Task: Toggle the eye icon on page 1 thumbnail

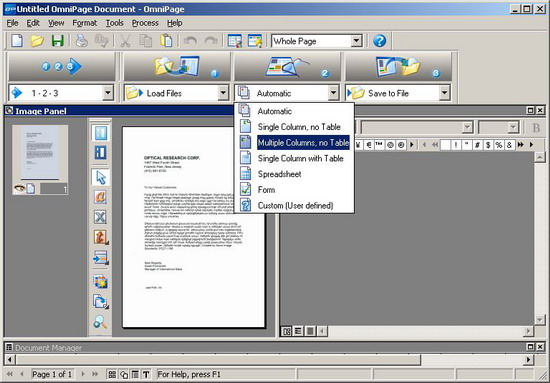Action: pyautogui.click(x=19, y=189)
